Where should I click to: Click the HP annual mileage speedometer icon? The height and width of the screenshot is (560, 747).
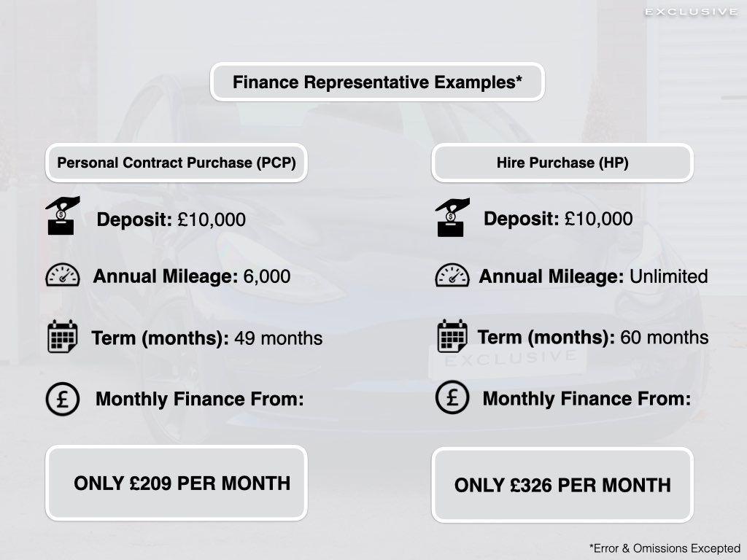click(452, 275)
